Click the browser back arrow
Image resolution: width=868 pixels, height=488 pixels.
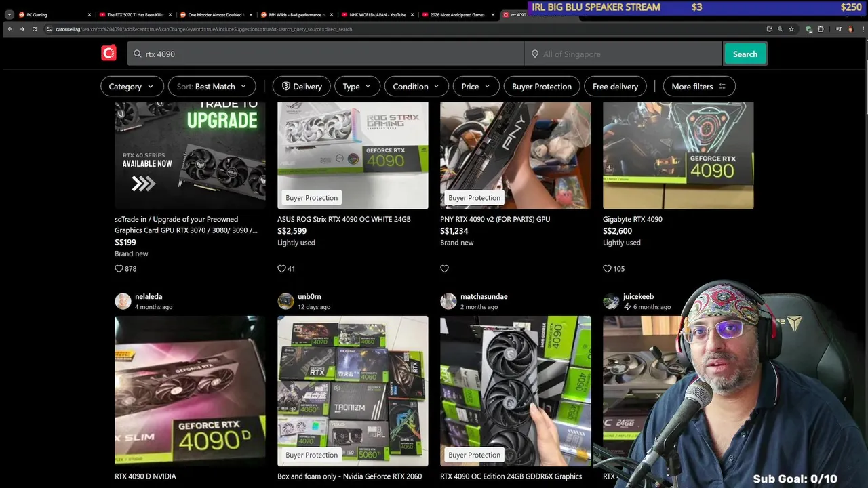tap(10, 29)
